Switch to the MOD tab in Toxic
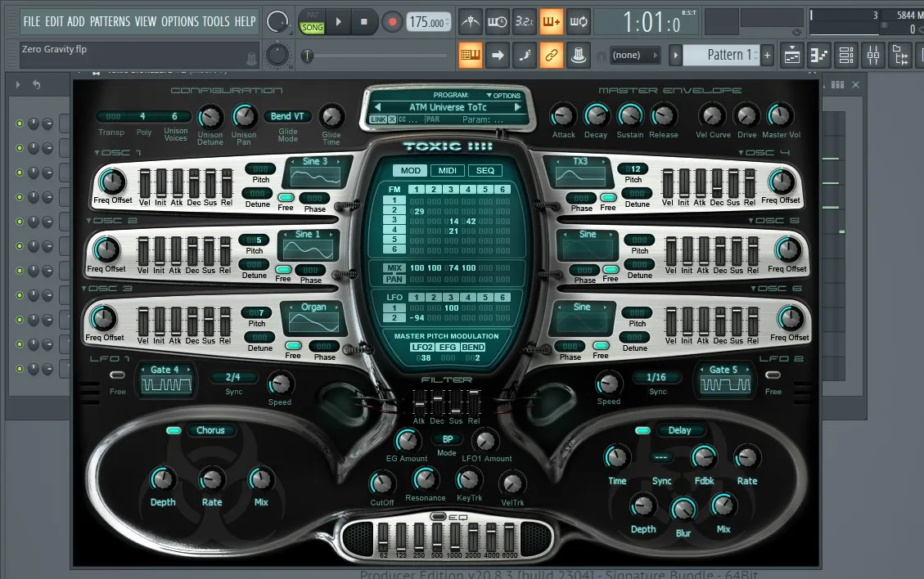This screenshot has height=579, width=924. point(410,170)
